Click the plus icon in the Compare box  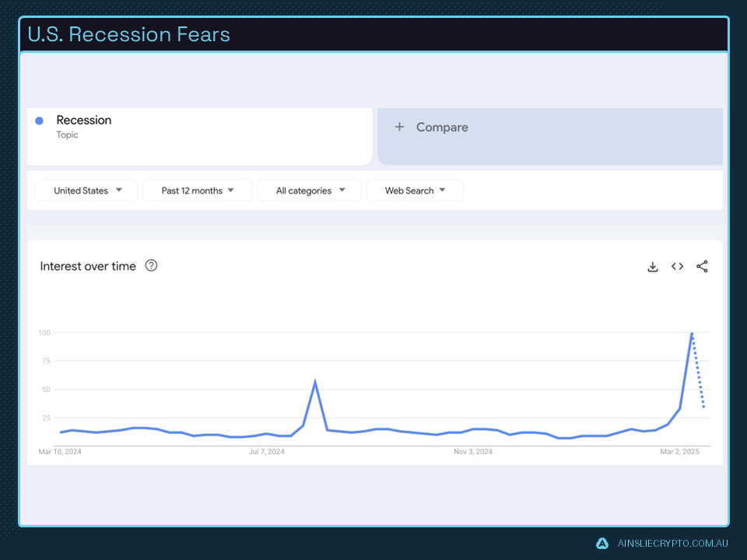click(399, 126)
